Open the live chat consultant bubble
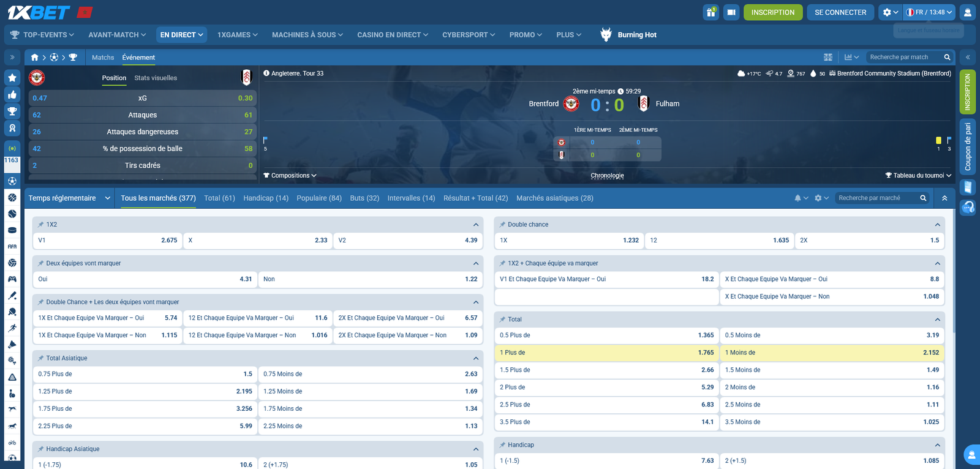Viewport: 980px width, 469px height. click(971, 455)
